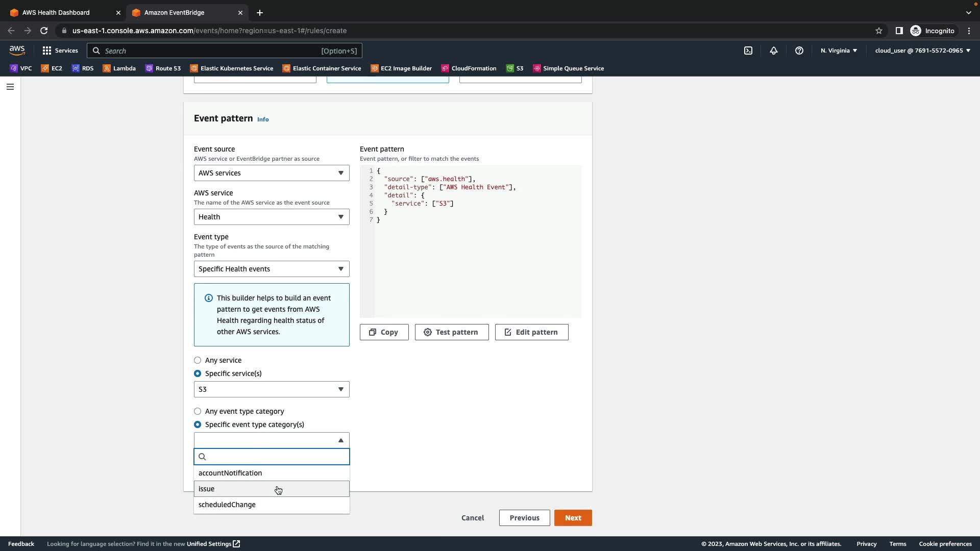The image size is (980, 551).
Task: Click the orange Next button
Action: coord(573,518)
